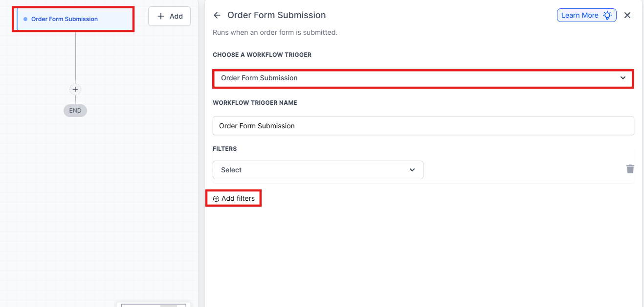Open the Learn More link
This screenshot has height=307, width=644.
[579, 15]
